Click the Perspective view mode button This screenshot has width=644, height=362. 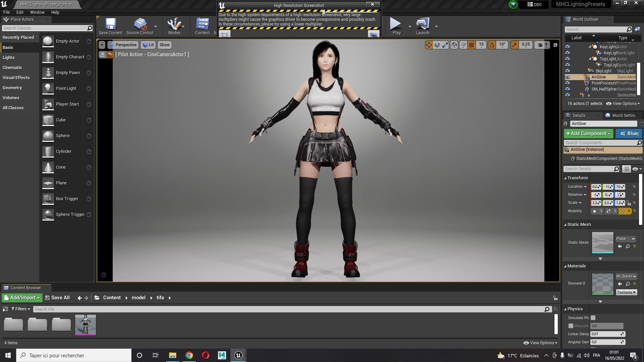(x=123, y=45)
